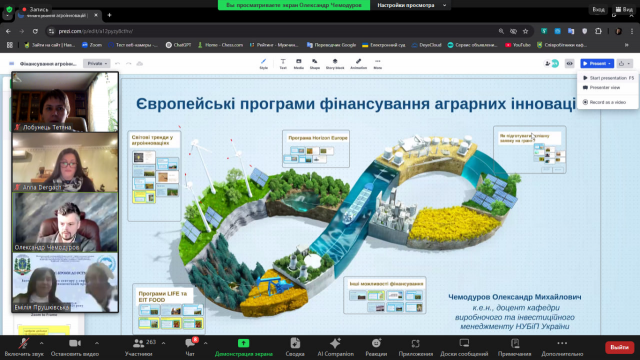Open Настройки просмотра view options dropdown
Screen dimensions: 640x360
[411, 5]
